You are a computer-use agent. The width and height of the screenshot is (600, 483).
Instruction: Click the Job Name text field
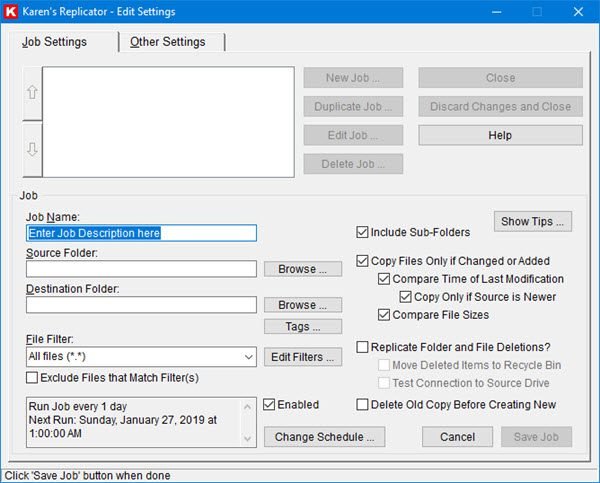(x=141, y=233)
